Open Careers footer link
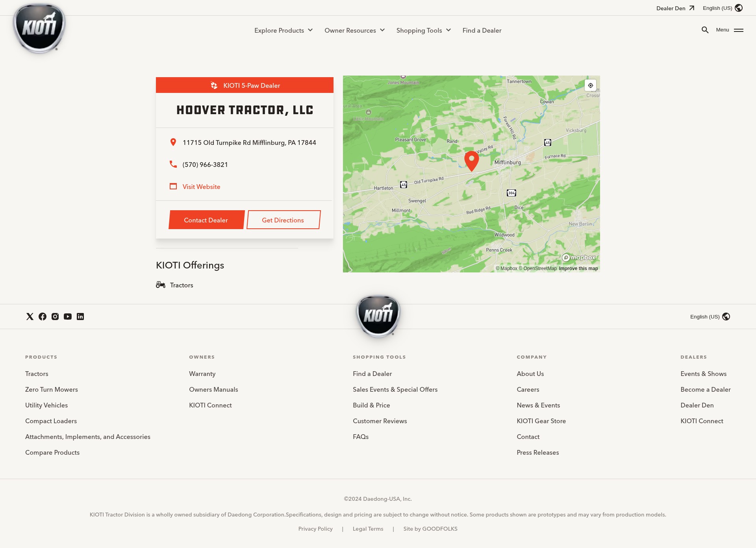The width and height of the screenshot is (756, 548). tap(528, 389)
